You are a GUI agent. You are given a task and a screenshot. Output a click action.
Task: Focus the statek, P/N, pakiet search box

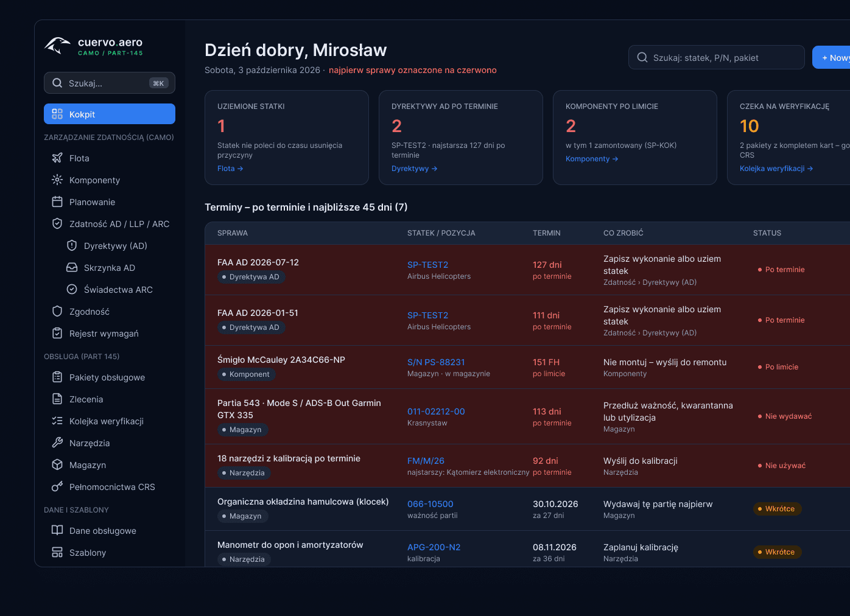pyautogui.click(x=717, y=57)
